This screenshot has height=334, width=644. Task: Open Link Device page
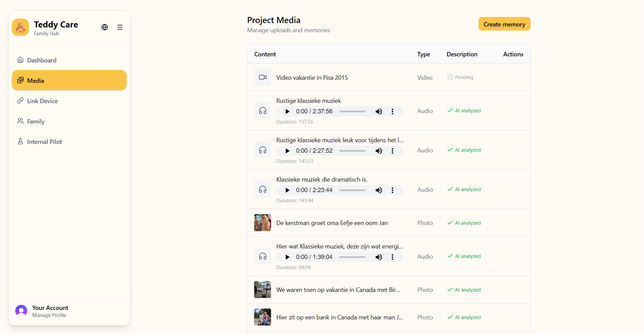(42, 101)
